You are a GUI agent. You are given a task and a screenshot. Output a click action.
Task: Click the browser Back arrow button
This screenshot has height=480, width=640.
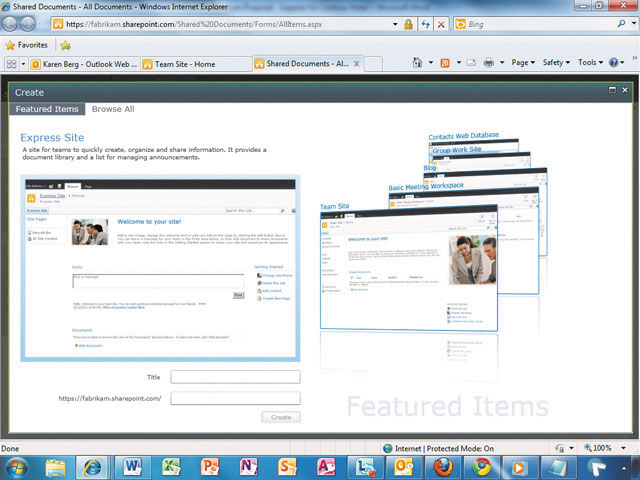click(10, 24)
